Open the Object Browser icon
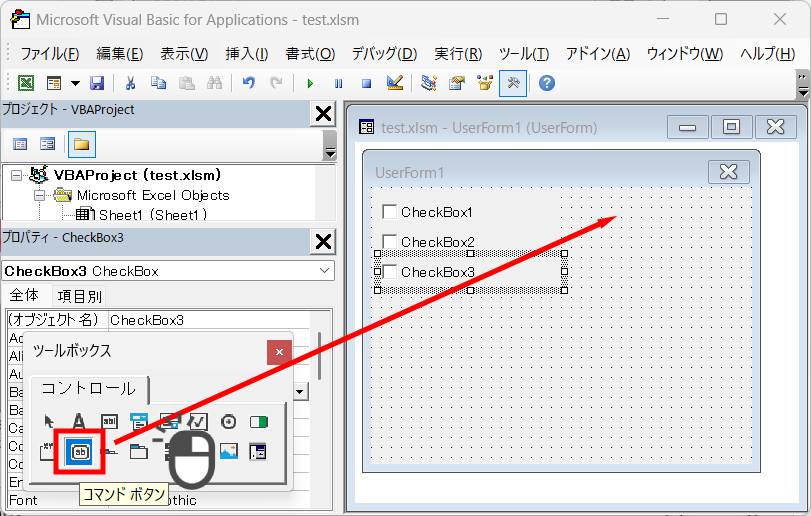This screenshot has height=516, width=811. pos(485,83)
